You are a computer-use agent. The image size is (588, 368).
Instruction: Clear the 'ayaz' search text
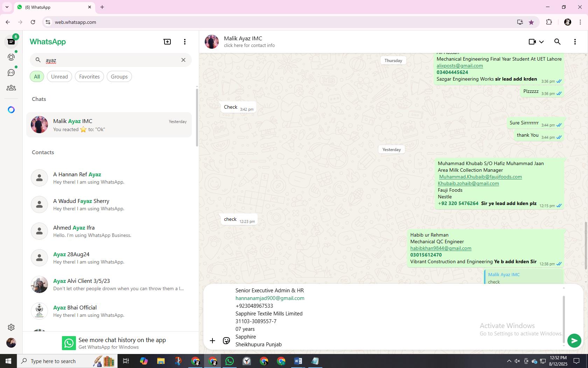point(183,60)
